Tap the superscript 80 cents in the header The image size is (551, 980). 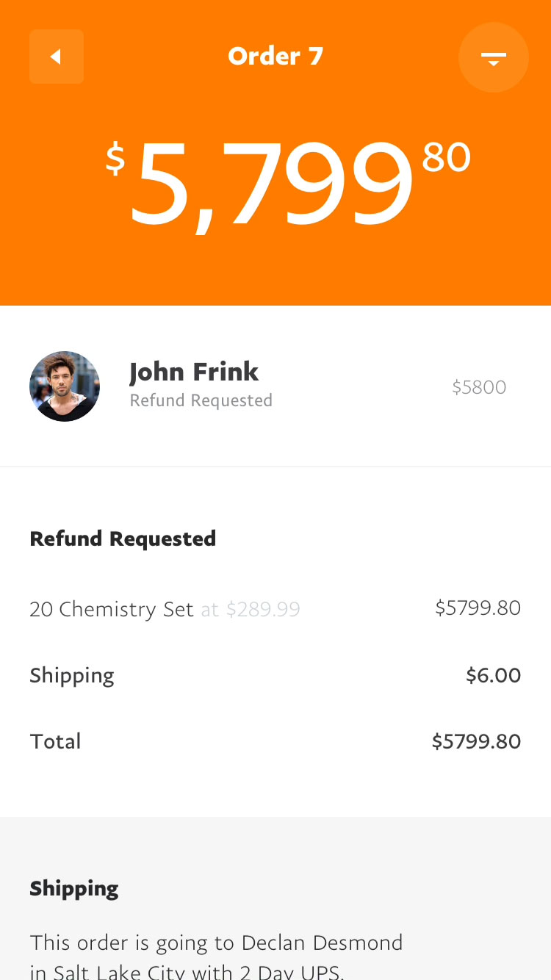tap(446, 156)
